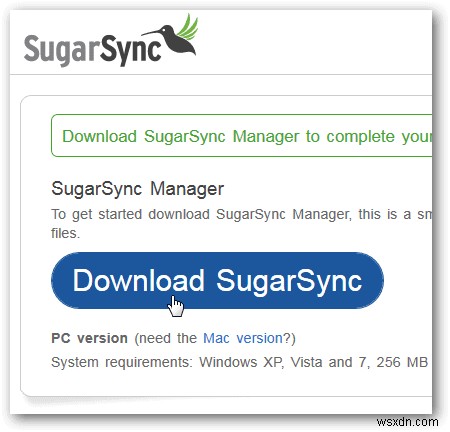This screenshot has width=450, height=432.
Task: Click the Download SugarSync button
Action: 217,280
